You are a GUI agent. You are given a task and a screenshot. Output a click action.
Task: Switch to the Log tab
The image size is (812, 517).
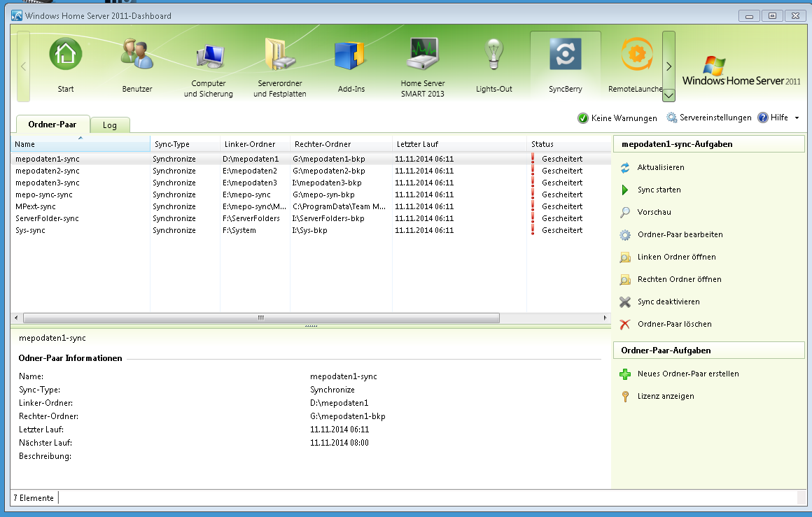click(110, 125)
